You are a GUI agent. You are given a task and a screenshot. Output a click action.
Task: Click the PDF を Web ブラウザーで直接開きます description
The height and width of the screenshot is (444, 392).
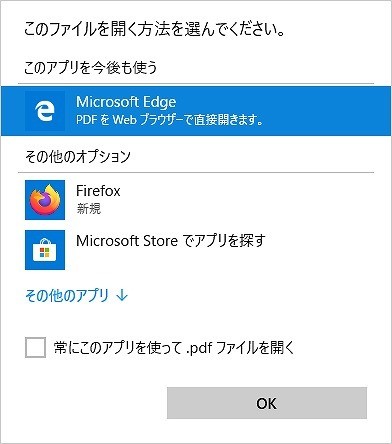tap(169, 120)
